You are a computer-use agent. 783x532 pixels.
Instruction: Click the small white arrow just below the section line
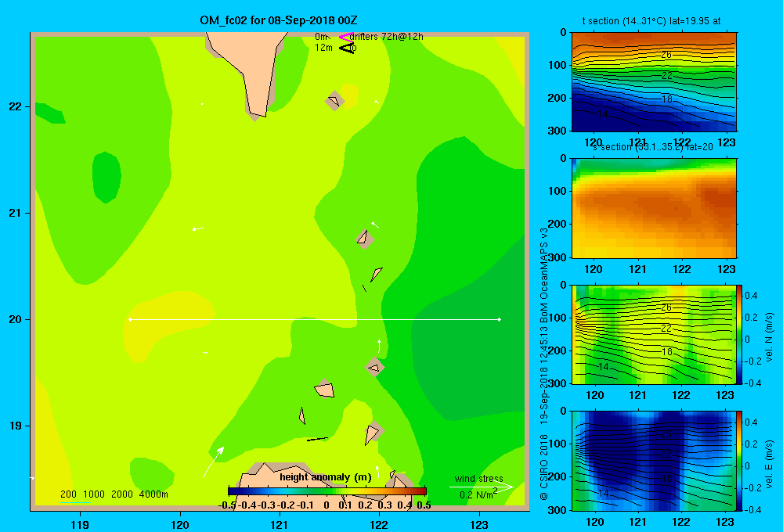click(x=379, y=345)
